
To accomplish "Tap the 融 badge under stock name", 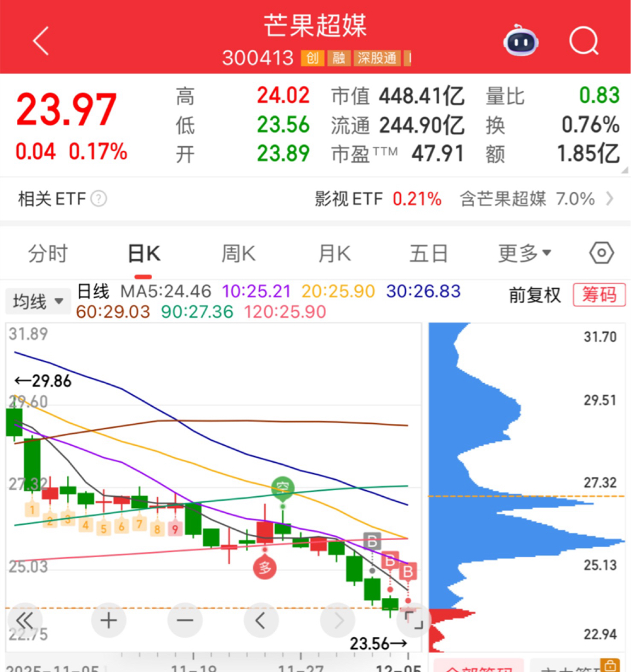I will pyautogui.click(x=338, y=58).
